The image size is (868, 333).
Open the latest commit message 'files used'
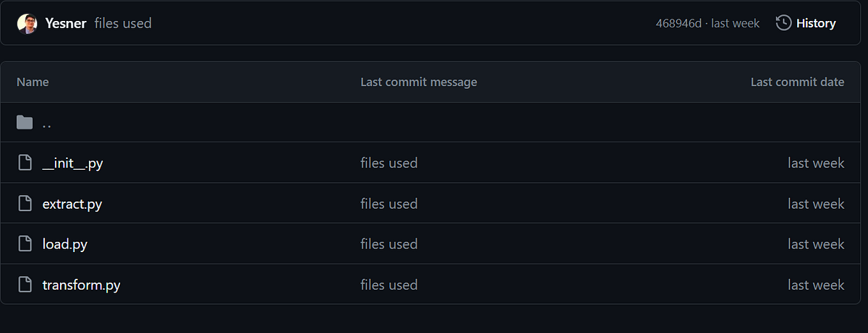[123, 23]
